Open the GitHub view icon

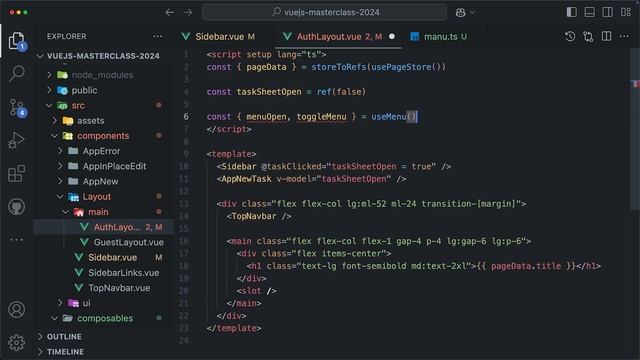click(x=17, y=207)
